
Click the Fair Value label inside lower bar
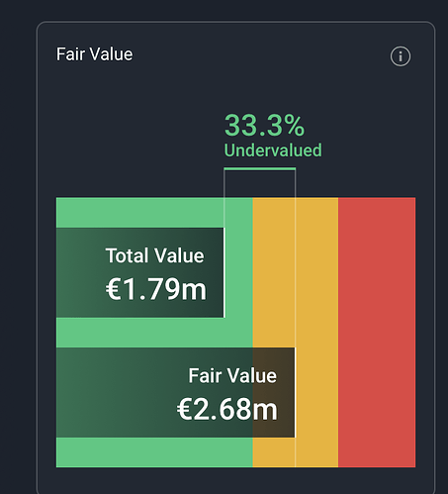click(232, 375)
